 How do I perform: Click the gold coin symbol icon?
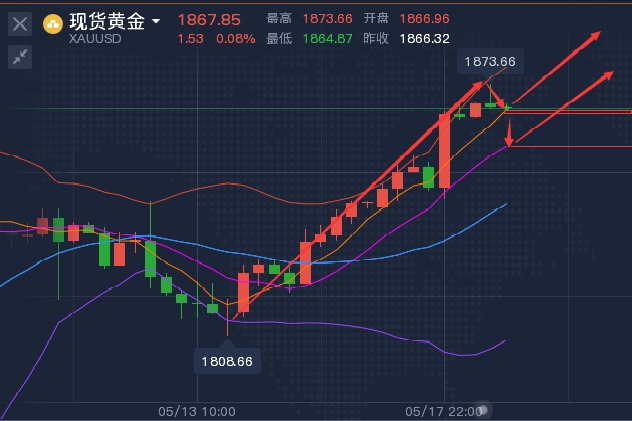(x=53, y=22)
